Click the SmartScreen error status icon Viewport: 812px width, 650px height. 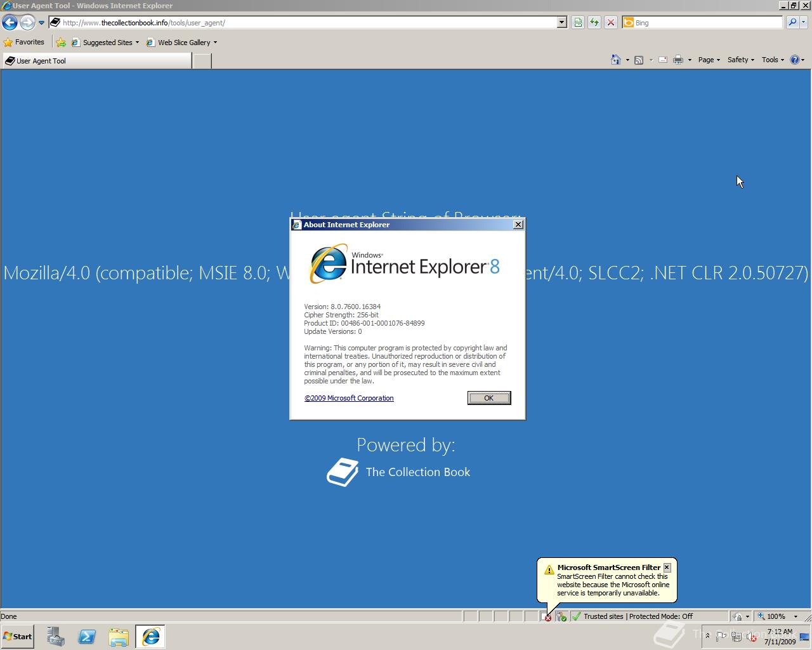pyautogui.click(x=547, y=616)
